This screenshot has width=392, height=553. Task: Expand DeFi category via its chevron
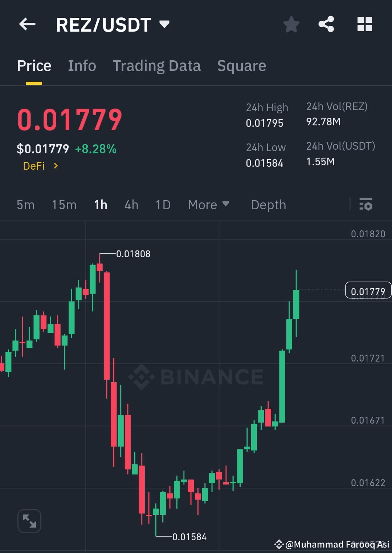coord(56,166)
